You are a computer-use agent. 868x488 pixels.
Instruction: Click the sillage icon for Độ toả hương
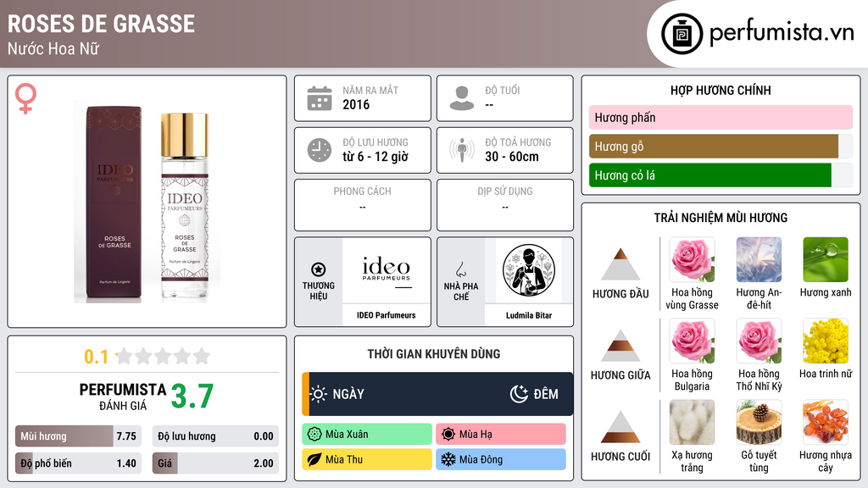[x=462, y=150]
